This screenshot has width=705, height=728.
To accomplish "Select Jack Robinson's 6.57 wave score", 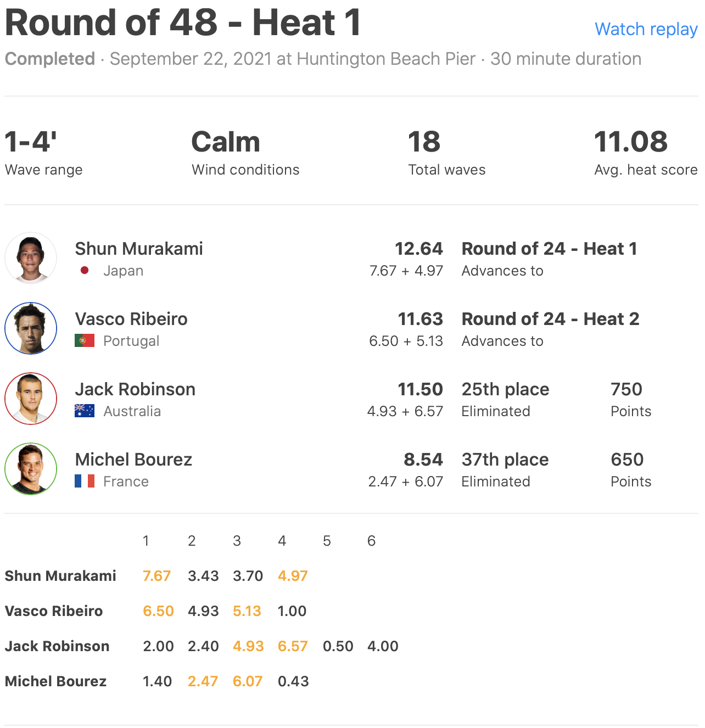I will click(293, 646).
